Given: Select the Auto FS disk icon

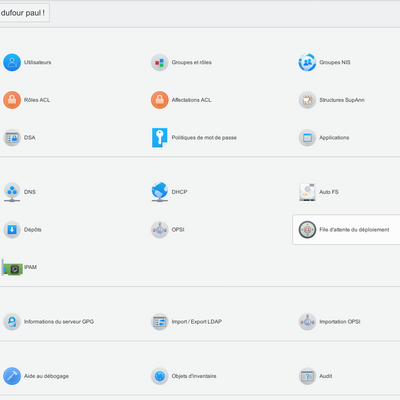Looking at the screenshot, I should click(x=307, y=192).
